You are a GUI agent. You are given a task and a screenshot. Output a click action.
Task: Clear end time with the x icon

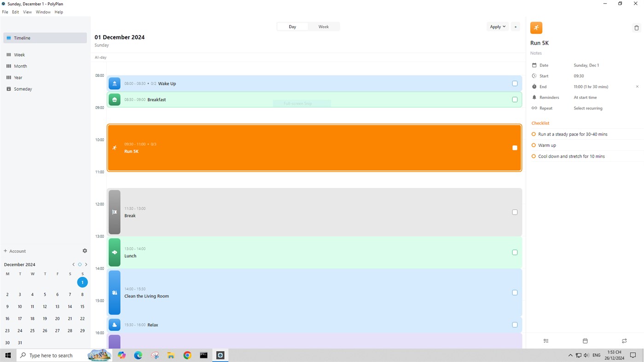tap(637, 86)
